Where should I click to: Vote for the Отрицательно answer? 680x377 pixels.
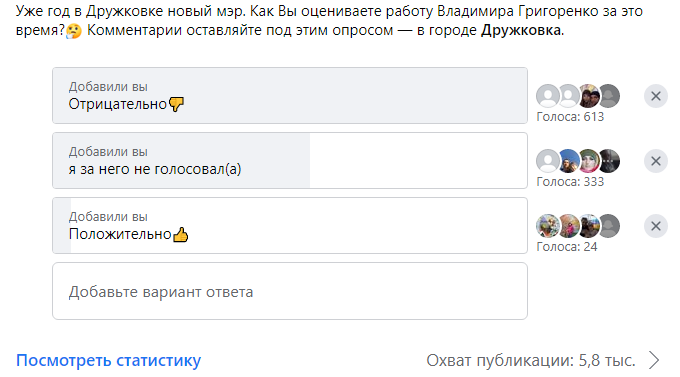(x=290, y=95)
